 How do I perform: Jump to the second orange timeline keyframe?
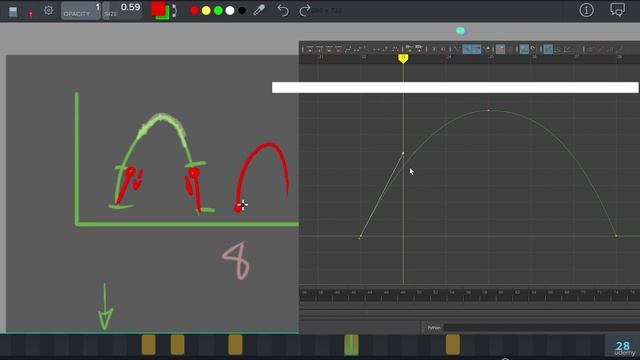click(x=178, y=344)
